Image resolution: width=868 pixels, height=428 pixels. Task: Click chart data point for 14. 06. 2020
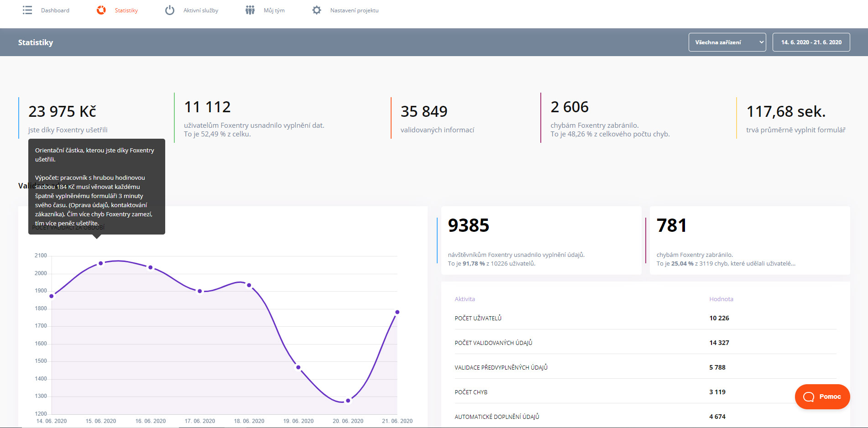52,296
